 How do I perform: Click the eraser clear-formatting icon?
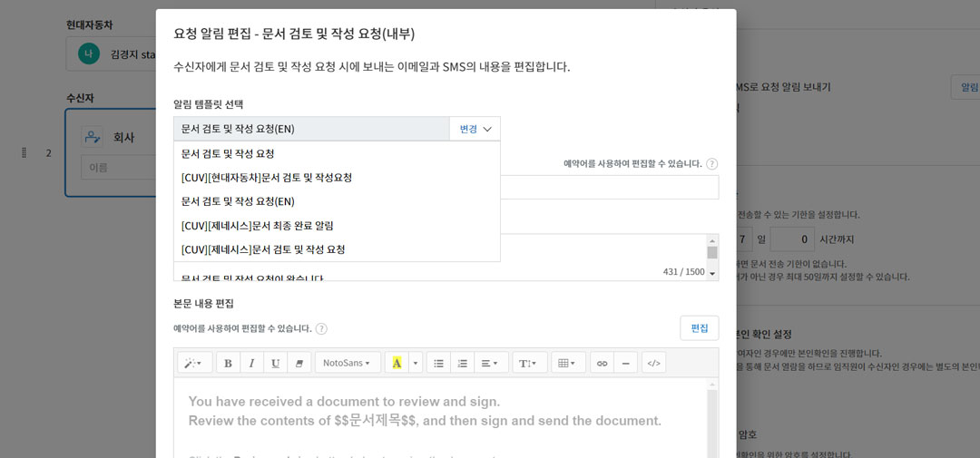(299, 363)
